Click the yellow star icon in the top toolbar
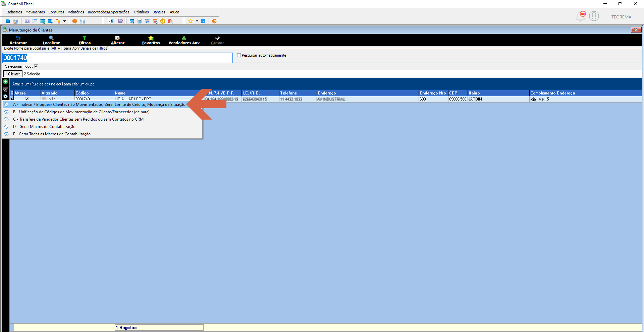 [x=191, y=21]
